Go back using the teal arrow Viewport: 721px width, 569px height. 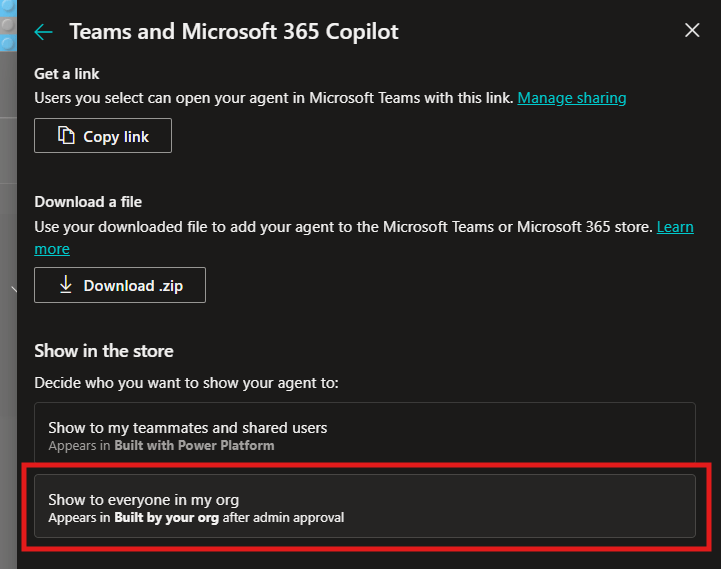(44, 32)
